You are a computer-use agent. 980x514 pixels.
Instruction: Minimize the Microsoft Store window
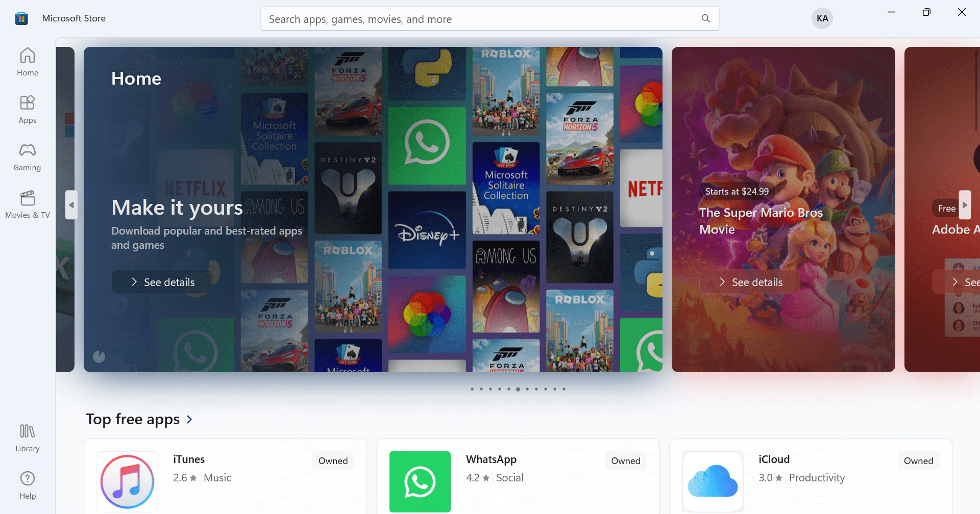click(891, 12)
